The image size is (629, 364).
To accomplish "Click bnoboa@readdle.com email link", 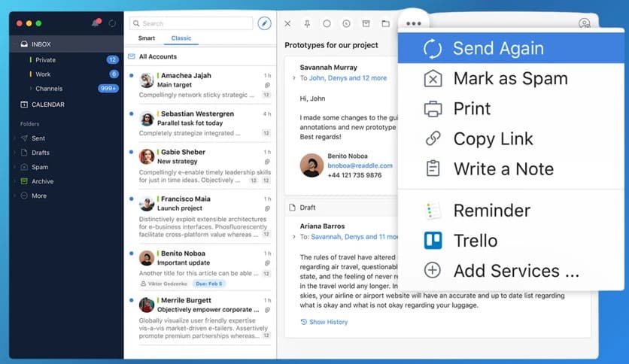I will point(360,165).
